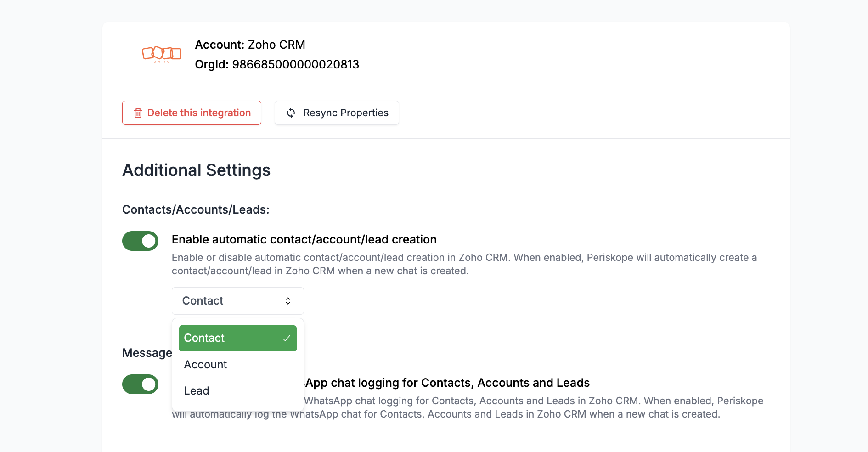Click the Contacts/Accounts/Leads section label
This screenshot has height=452, width=868.
pos(196,210)
